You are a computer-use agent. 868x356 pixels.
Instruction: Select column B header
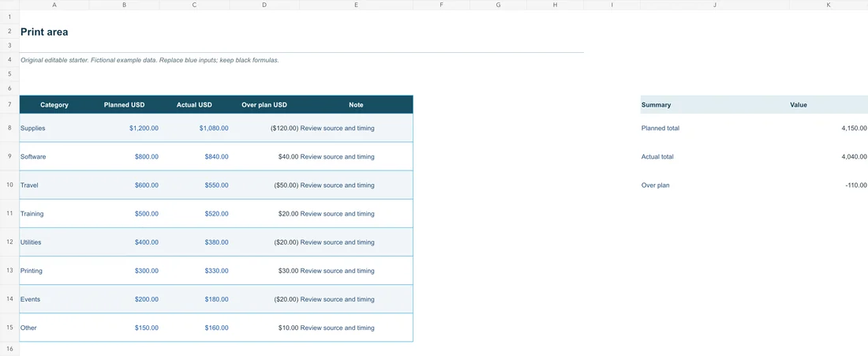tap(124, 5)
